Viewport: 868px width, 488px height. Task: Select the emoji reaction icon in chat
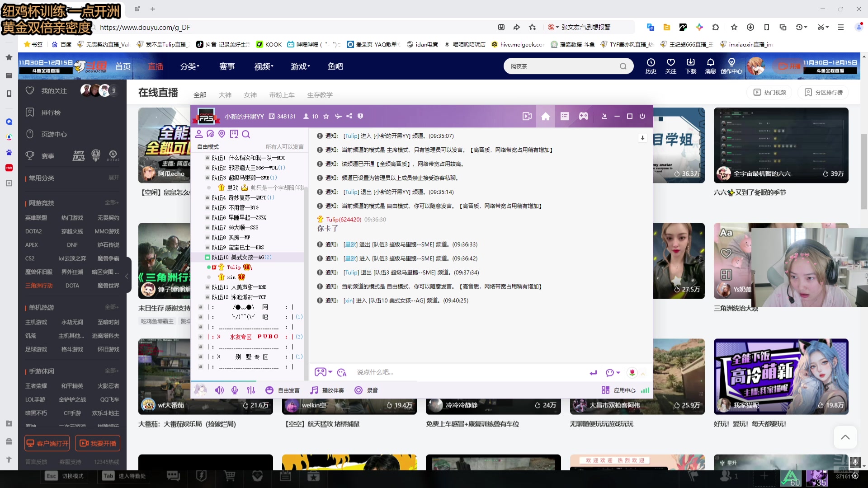point(342,372)
